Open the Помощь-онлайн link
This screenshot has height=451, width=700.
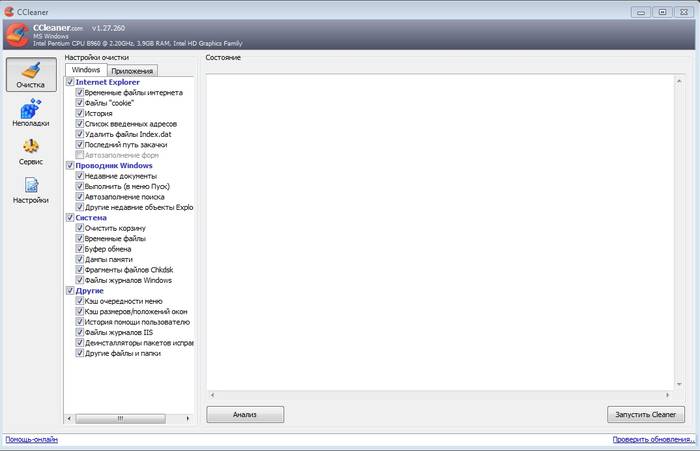[x=31, y=440]
